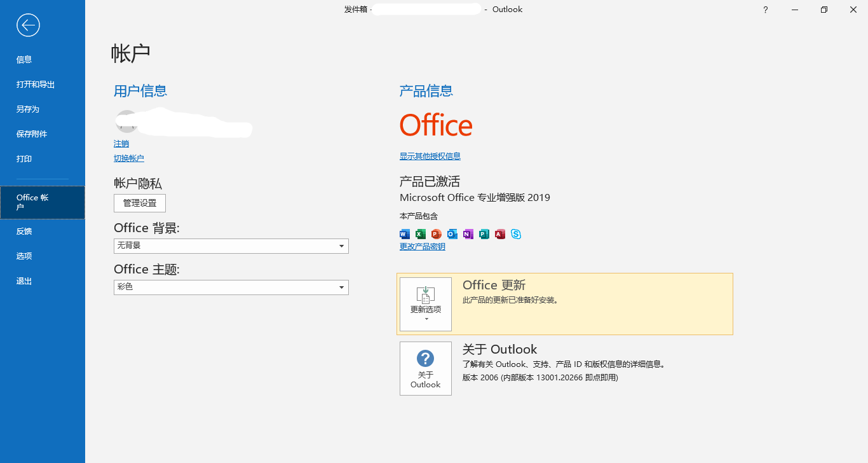Open 反馈 in the sidebar
868x463 pixels.
click(43, 231)
